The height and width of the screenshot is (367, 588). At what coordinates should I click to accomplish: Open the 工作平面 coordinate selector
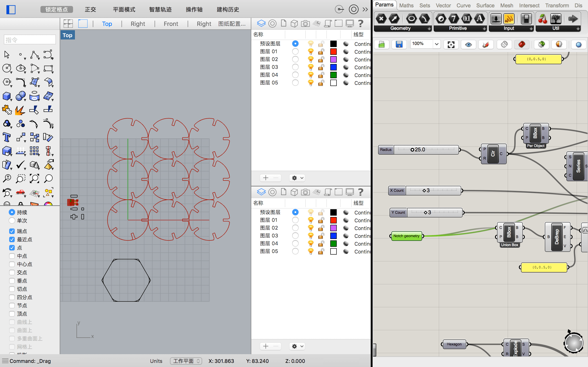point(186,361)
